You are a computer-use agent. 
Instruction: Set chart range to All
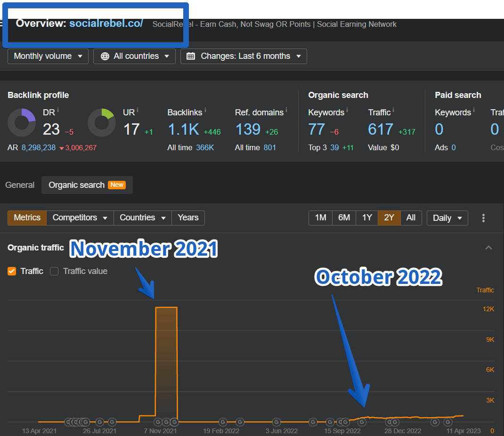[x=411, y=218]
